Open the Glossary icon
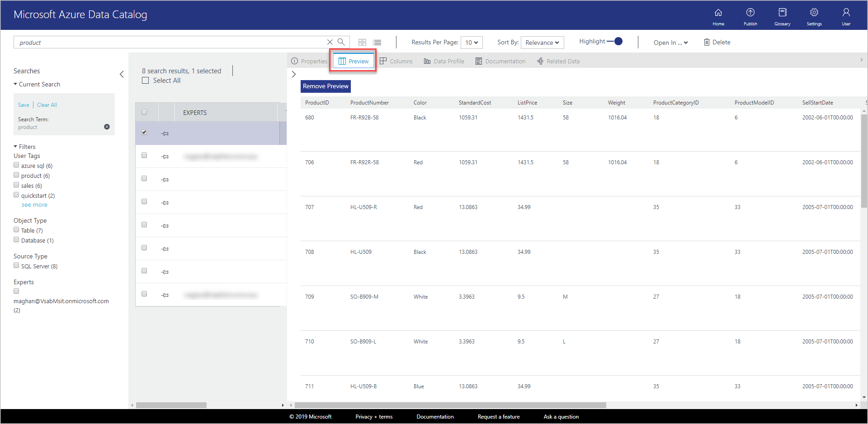868x424 pixels. (x=783, y=17)
